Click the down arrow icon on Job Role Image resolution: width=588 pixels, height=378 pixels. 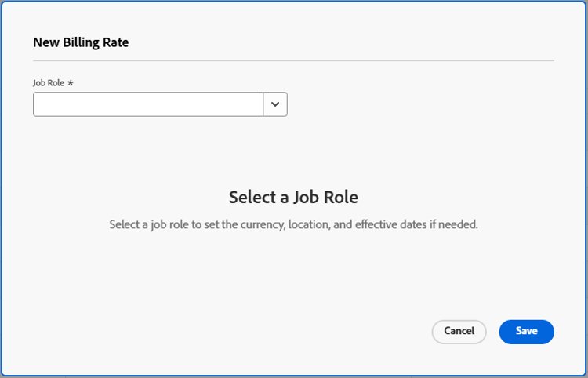point(275,104)
